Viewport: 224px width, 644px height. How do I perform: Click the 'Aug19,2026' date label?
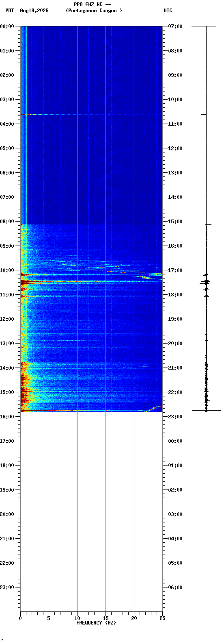[x=34, y=11]
